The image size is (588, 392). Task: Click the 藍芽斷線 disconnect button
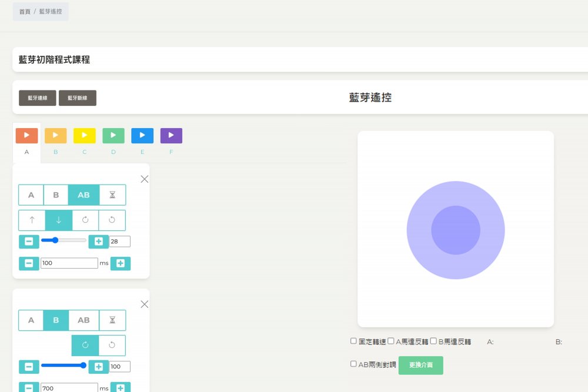(78, 98)
